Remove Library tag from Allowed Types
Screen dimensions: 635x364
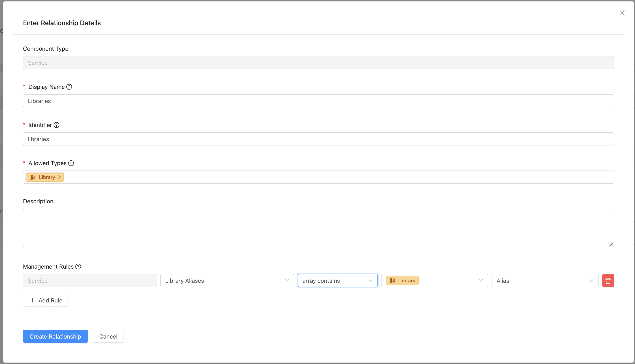pos(60,177)
